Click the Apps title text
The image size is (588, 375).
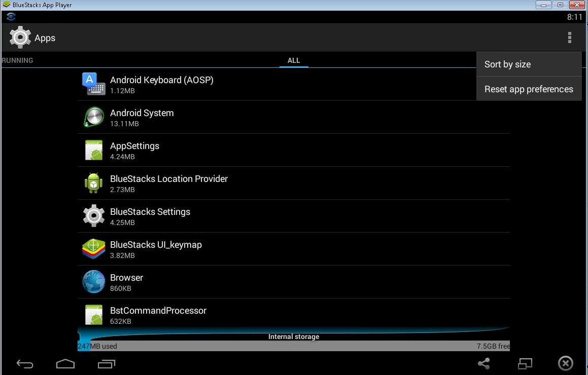click(45, 38)
